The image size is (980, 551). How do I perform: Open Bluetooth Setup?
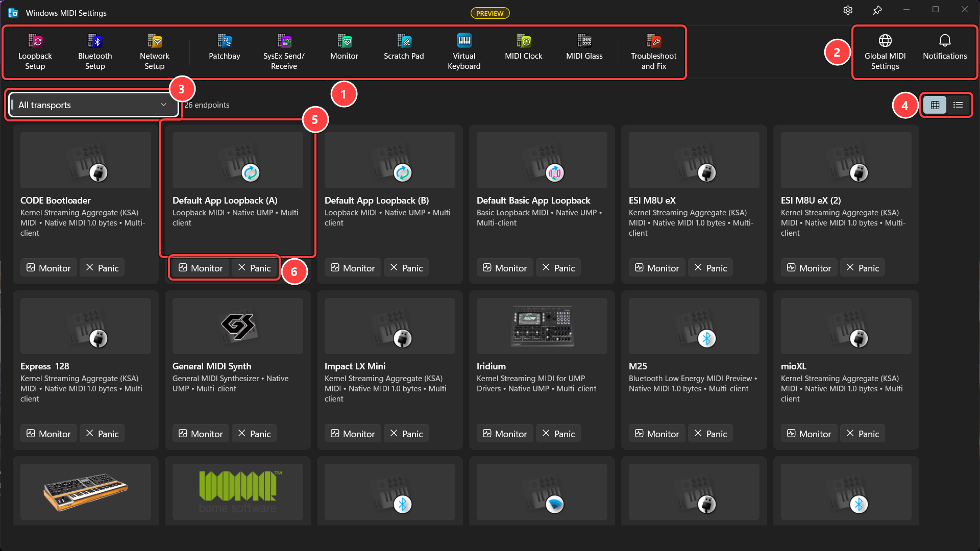click(x=95, y=52)
